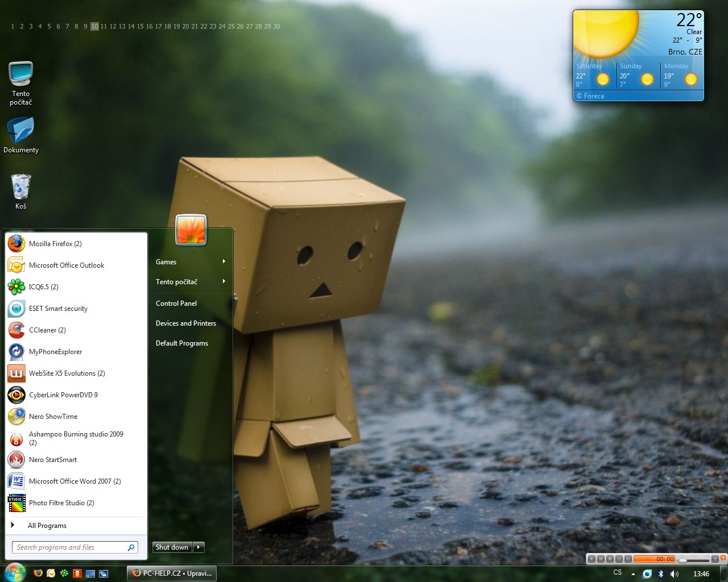Open Control Panel from the Start menu
The image size is (728, 582).
coord(176,304)
